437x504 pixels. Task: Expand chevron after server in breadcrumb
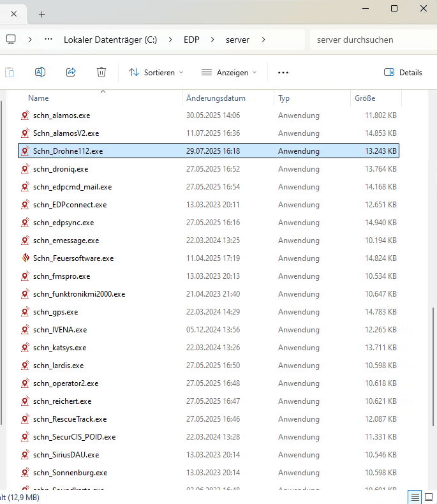(264, 40)
